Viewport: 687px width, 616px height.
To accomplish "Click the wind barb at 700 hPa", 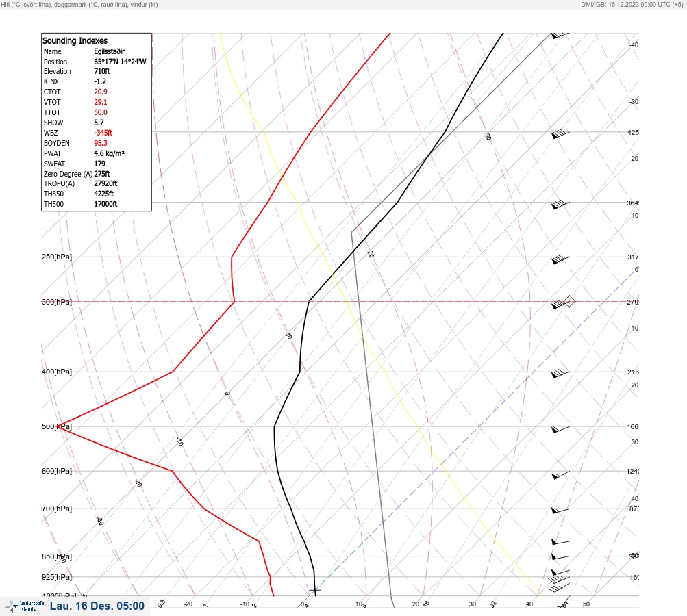I will (x=560, y=511).
